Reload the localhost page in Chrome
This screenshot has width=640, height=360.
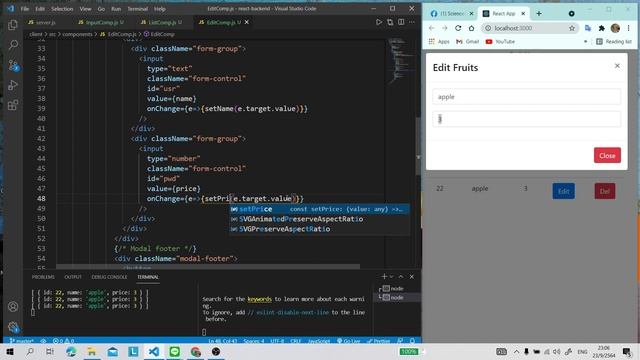(x=458, y=28)
